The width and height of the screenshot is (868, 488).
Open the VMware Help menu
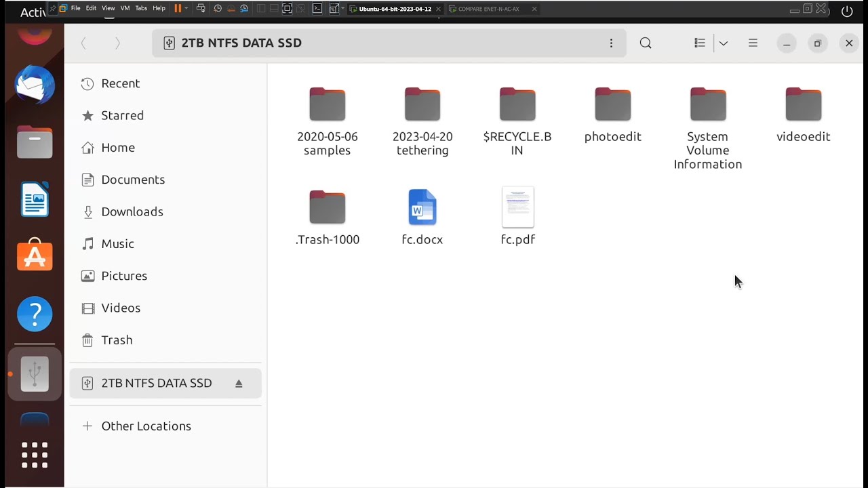pos(159,8)
